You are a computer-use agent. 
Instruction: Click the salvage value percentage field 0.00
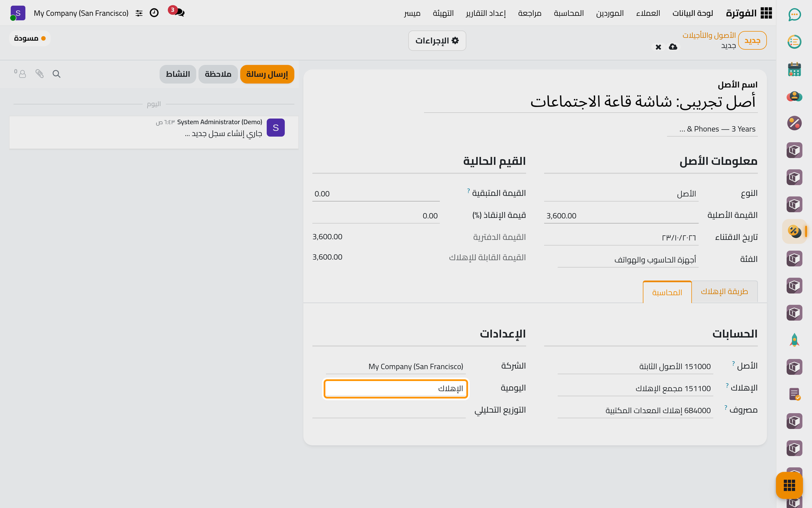376,216
